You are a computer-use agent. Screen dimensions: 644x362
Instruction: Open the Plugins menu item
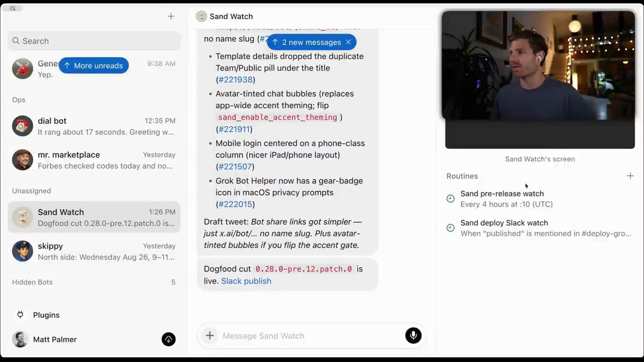94,315
